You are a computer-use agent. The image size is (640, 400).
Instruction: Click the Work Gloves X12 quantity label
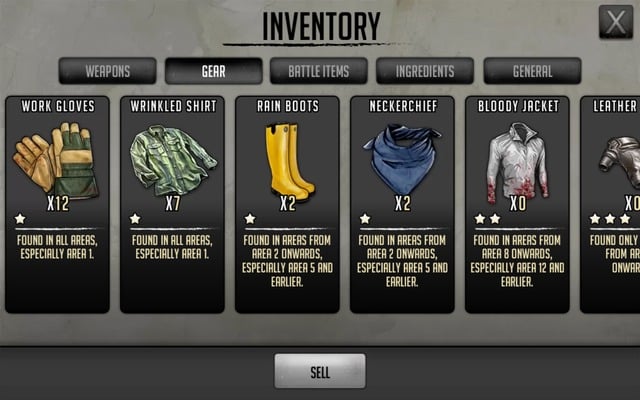pyautogui.click(x=58, y=203)
